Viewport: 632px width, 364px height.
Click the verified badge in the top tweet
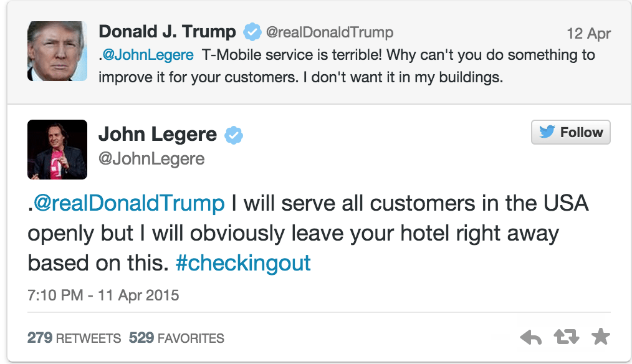[x=252, y=32]
